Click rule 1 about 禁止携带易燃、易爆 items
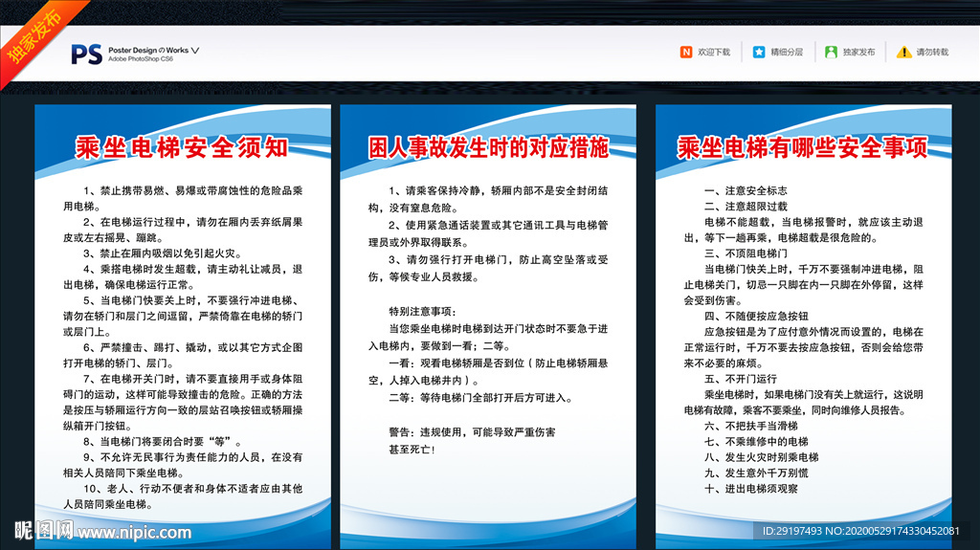This screenshot has width=980, height=550. [183, 198]
